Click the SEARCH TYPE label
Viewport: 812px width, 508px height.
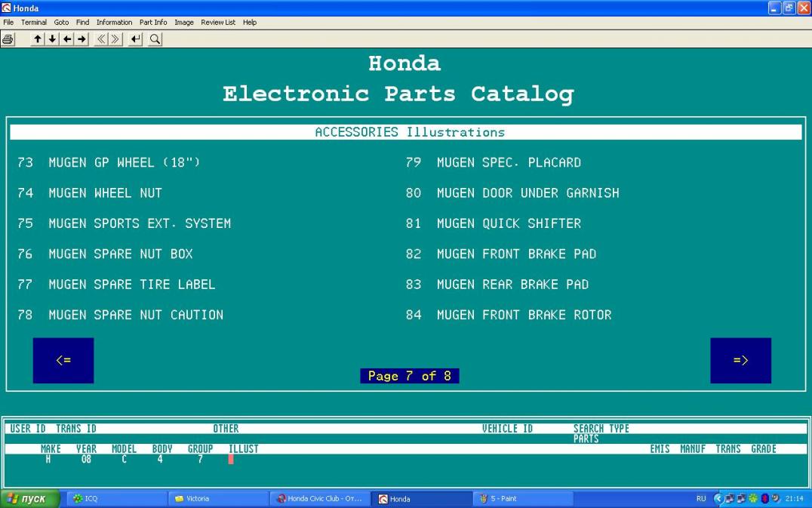[601, 429]
